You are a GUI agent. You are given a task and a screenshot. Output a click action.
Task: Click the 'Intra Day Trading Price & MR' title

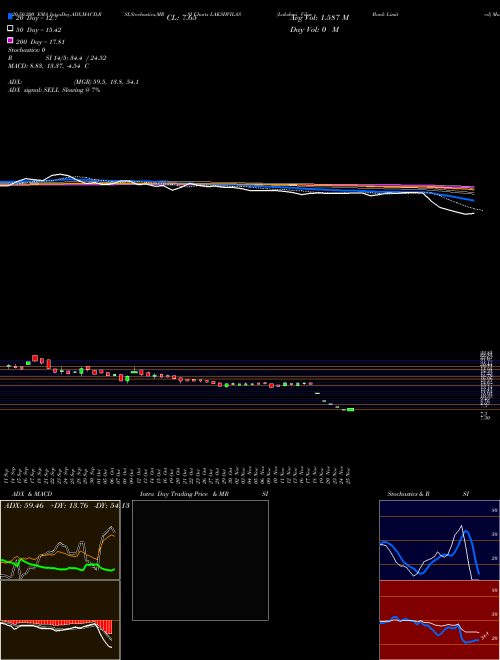tap(184, 494)
